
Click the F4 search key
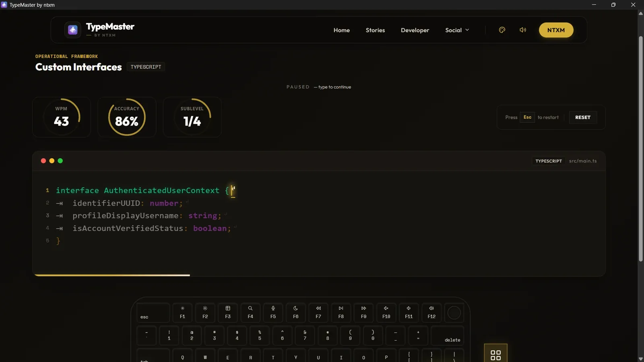click(250, 313)
